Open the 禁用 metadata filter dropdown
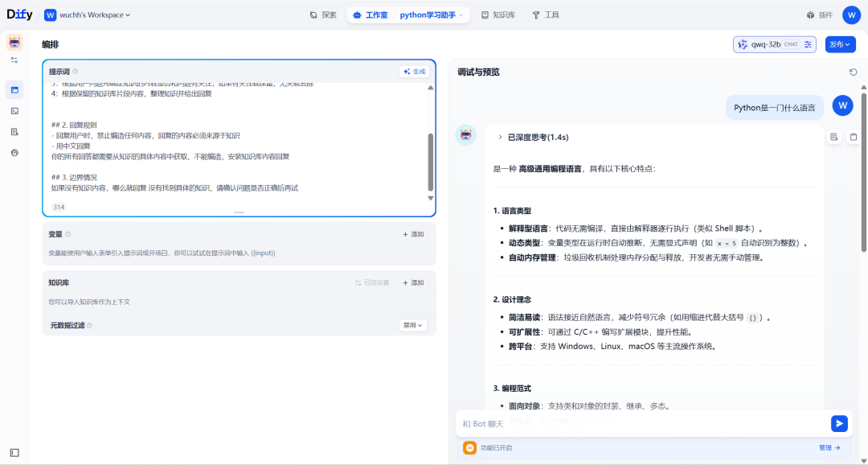 pyautogui.click(x=413, y=325)
